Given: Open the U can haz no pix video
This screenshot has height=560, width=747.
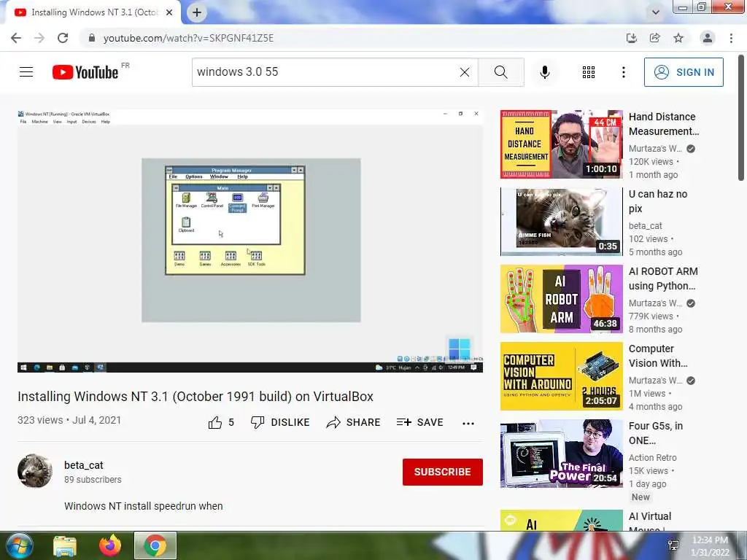Looking at the screenshot, I should click(x=561, y=222).
